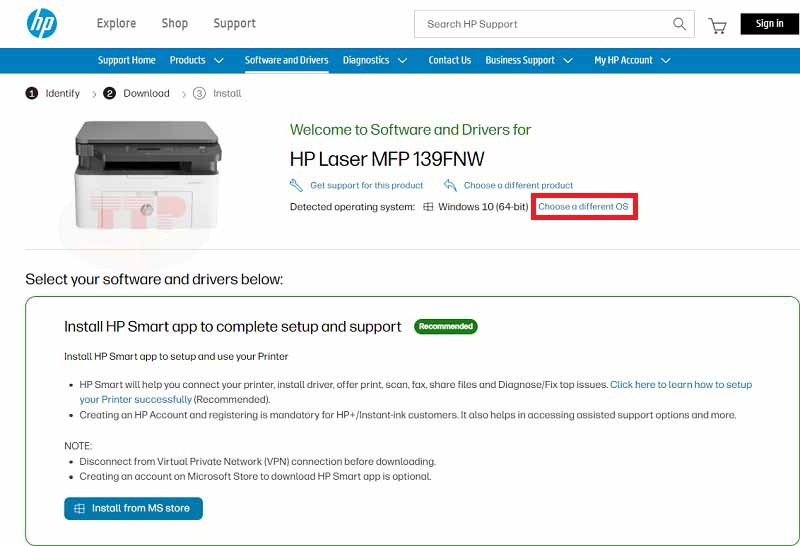Select the Software and Drivers tab

point(286,60)
